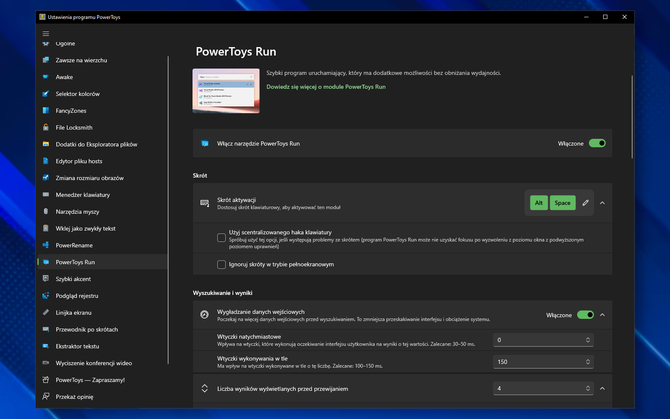670x419 pixels.
Task: Click the main content vertical scrollbar
Action: (x=632, y=117)
